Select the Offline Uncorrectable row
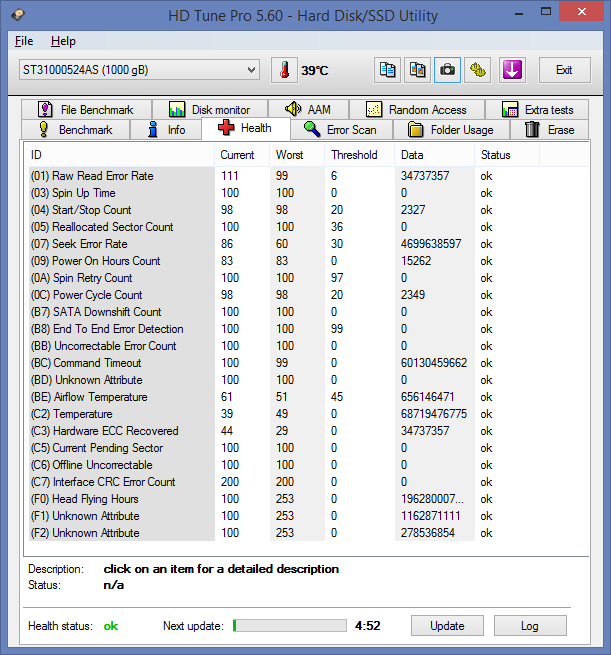Screen dimensions: 611x655 tap(284, 465)
